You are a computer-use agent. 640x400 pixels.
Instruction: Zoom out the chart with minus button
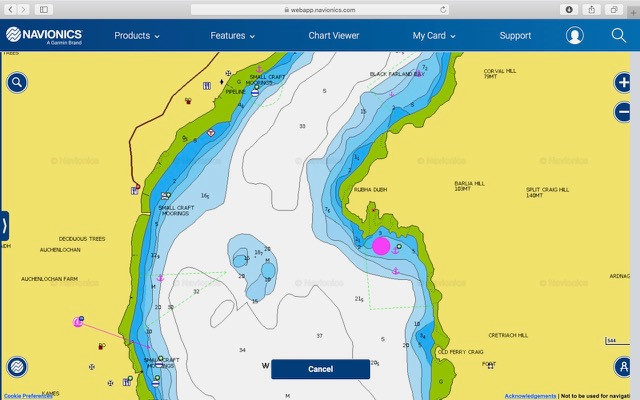tap(623, 112)
